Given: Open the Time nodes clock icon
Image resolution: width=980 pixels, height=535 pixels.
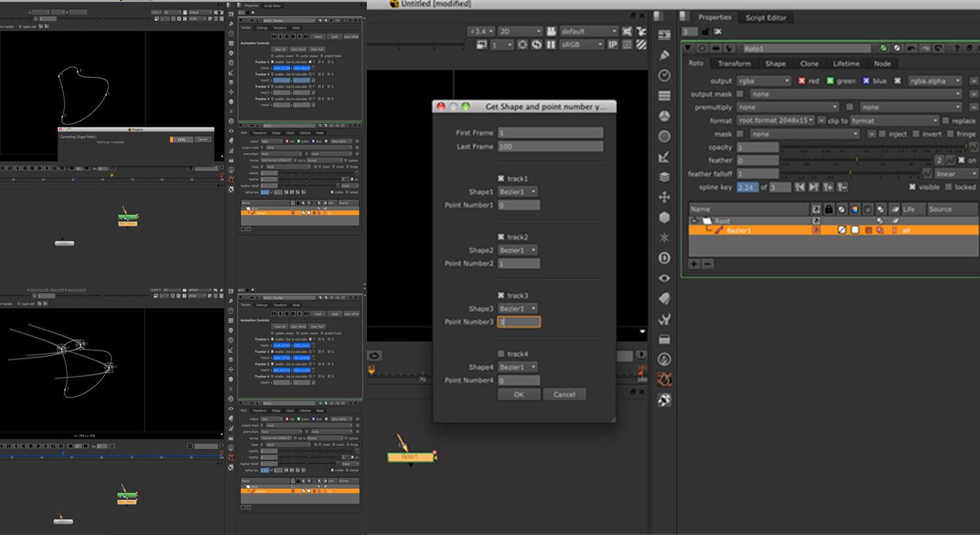Looking at the screenshot, I should (665, 76).
